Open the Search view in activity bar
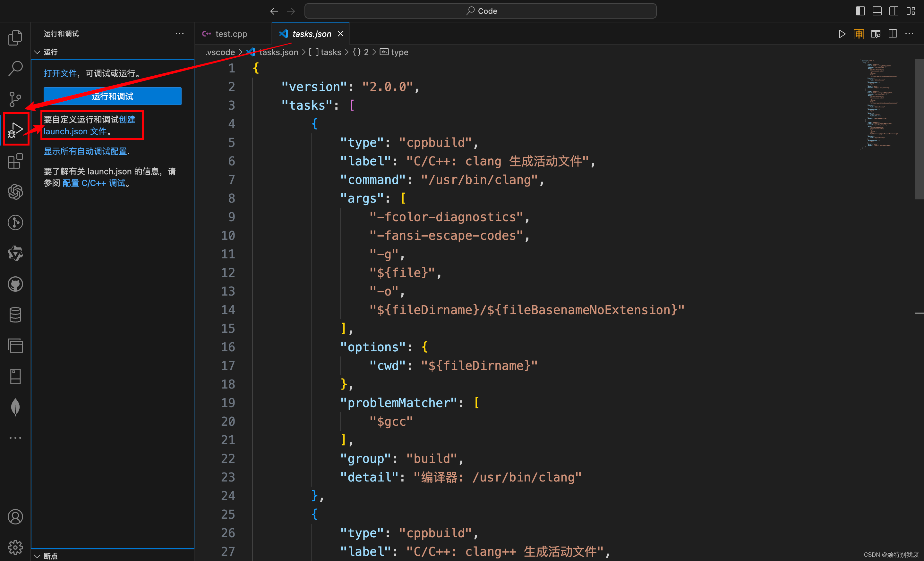This screenshot has height=561, width=924. [x=15, y=69]
